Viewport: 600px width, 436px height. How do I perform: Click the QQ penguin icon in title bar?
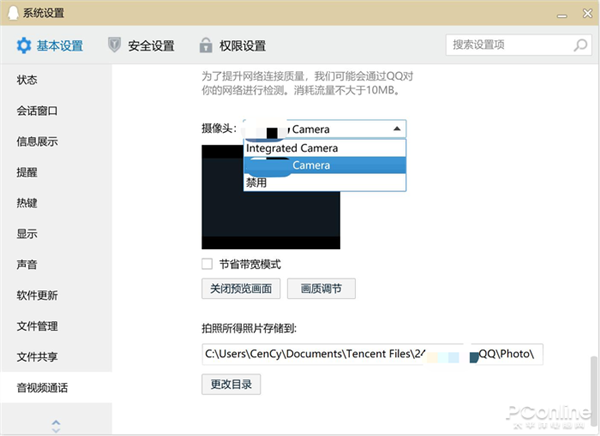click(x=11, y=11)
